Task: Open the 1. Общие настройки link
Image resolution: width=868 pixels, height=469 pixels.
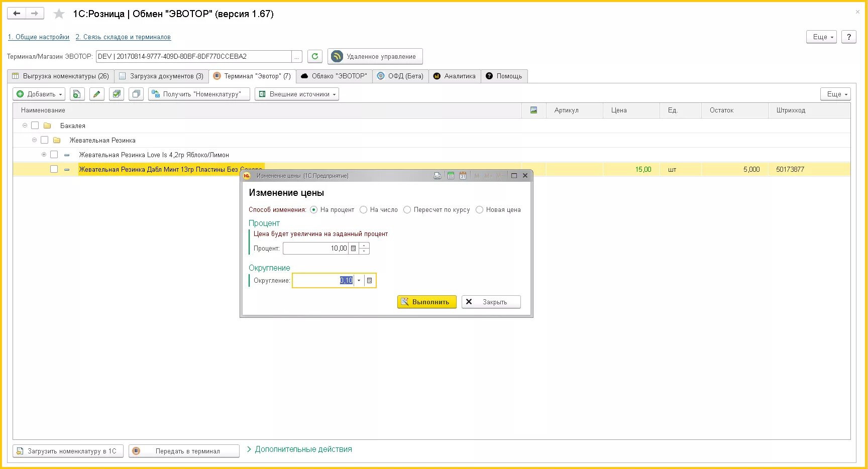Action: [x=39, y=37]
